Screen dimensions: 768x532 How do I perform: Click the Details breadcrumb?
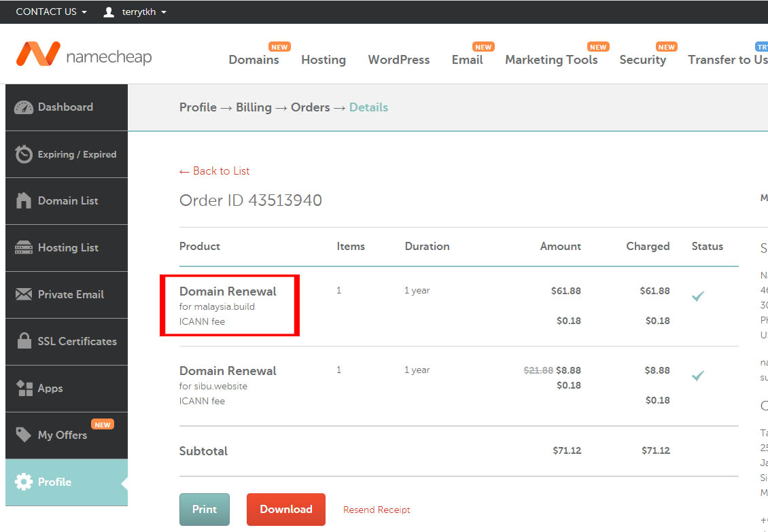click(368, 107)
